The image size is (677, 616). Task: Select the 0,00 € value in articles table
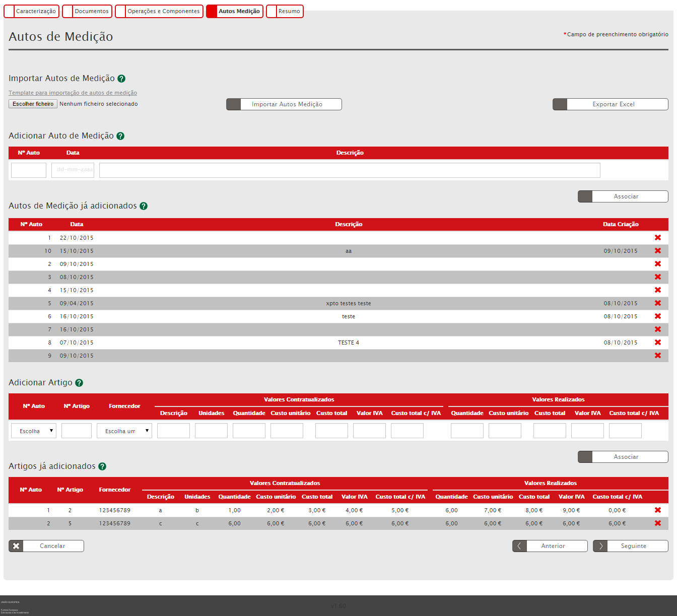(x=617, y=510)
